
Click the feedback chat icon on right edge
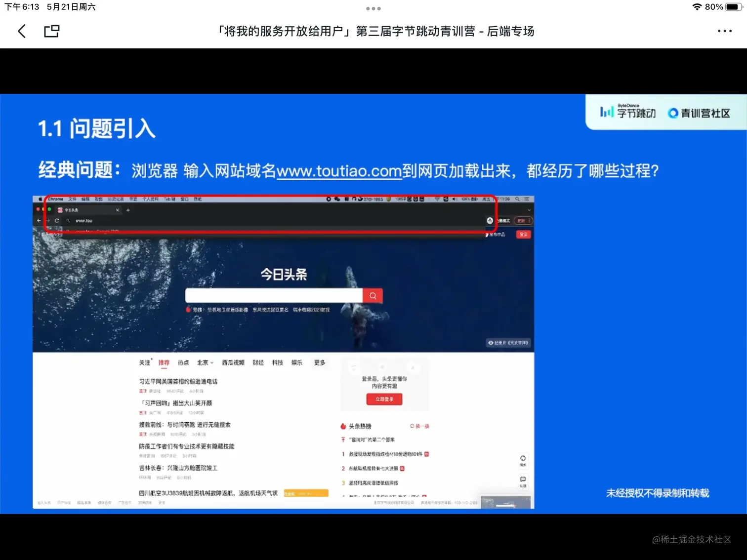523,481
